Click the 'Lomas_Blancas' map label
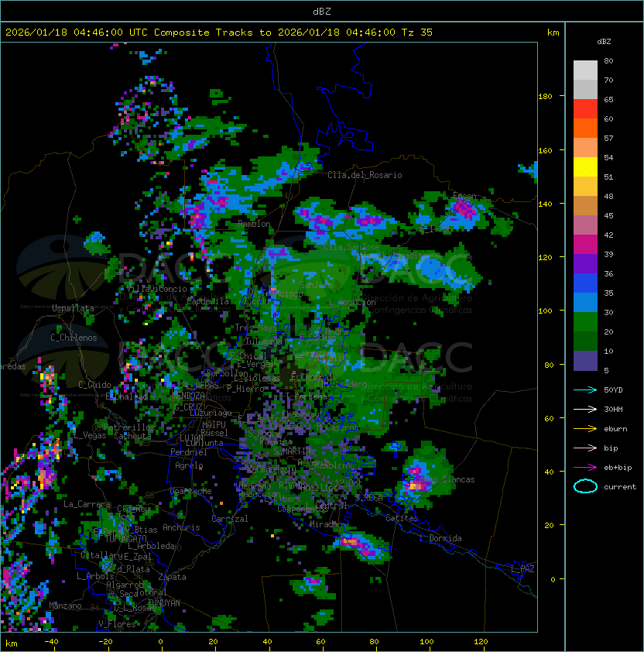This screenshot has height=652, width=644. click(444, 479)
